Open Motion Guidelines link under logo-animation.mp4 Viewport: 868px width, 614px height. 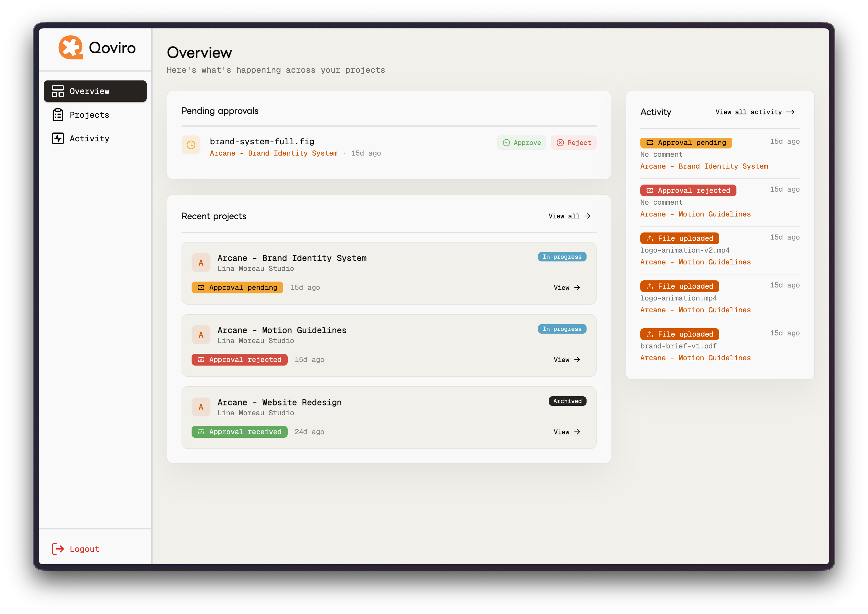point(696,310)
